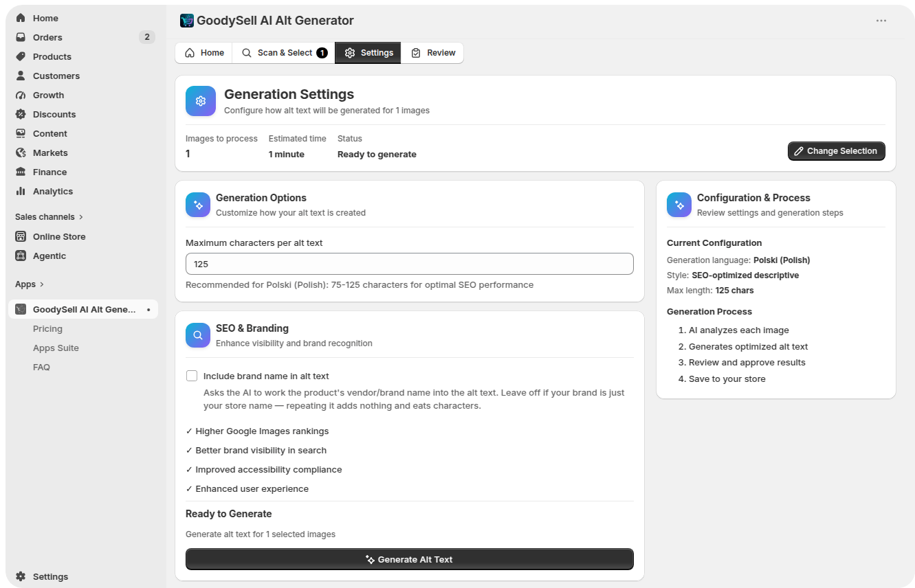
Task: Click the 'Ready to generate' status text
Action: point(377,155)
